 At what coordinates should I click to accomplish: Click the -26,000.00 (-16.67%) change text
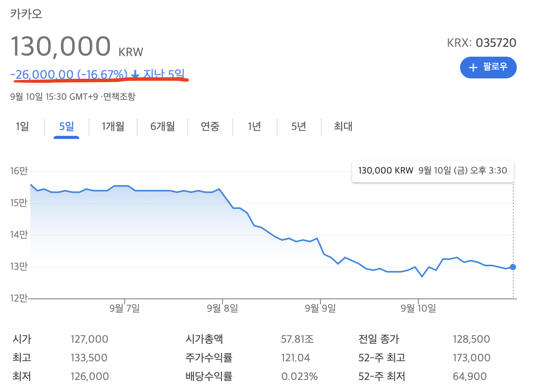69,74
